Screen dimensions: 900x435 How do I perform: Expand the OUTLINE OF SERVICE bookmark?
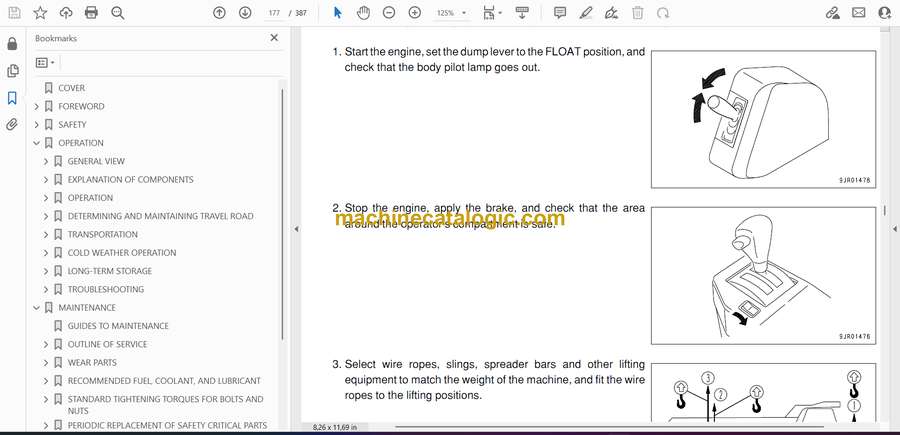(x=46, y=344)
